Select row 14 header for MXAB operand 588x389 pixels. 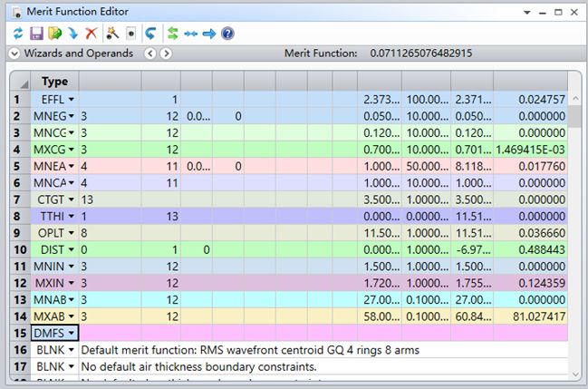[x=15, y=316]
